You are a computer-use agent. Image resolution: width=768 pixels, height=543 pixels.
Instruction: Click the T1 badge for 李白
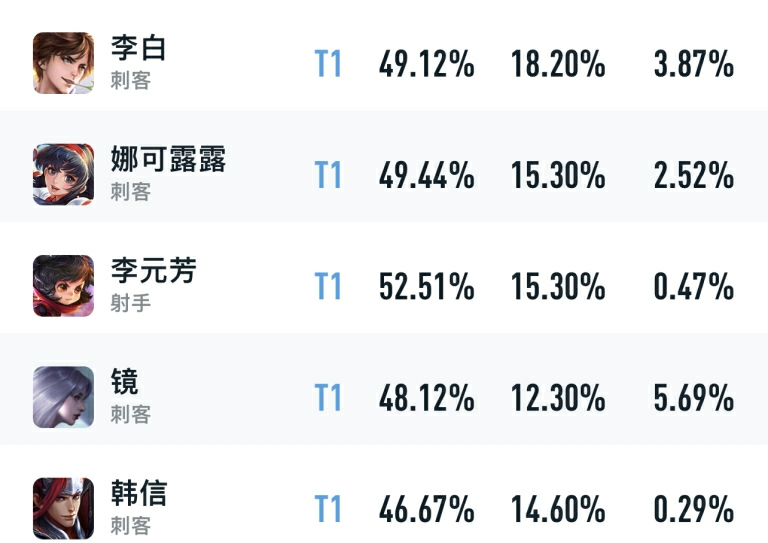[x=328, y=64]
